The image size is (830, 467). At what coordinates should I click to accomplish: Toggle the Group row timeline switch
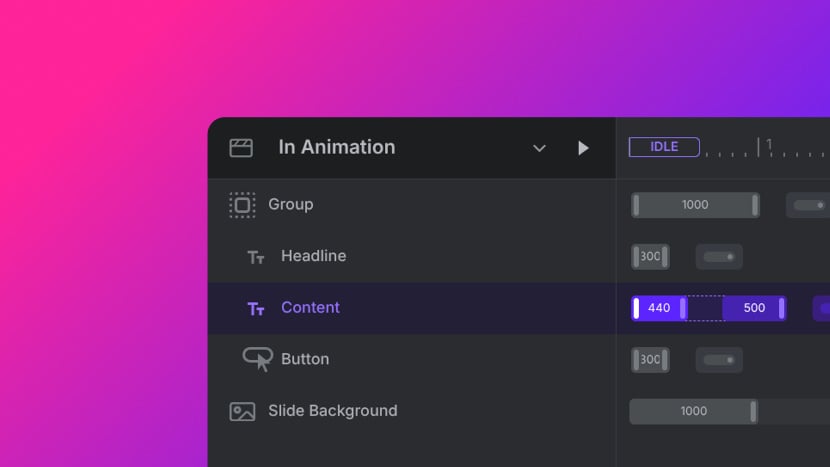808,205
